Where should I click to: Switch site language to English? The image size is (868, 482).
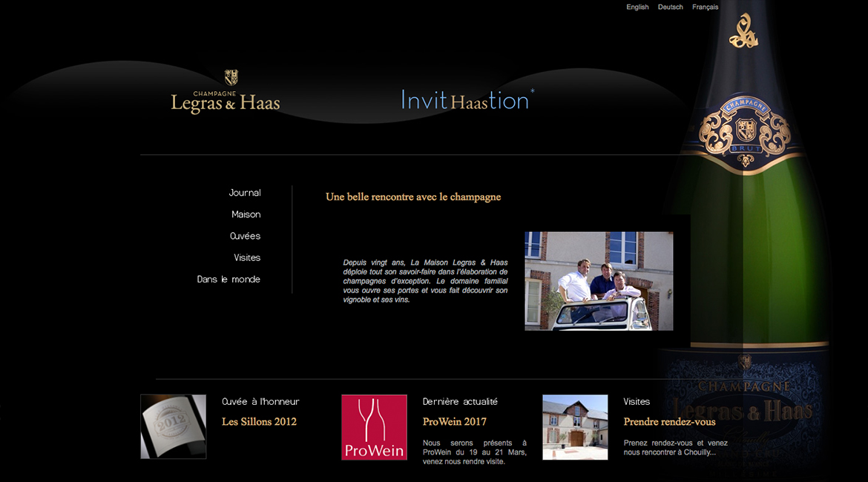[x=637, y=7]
